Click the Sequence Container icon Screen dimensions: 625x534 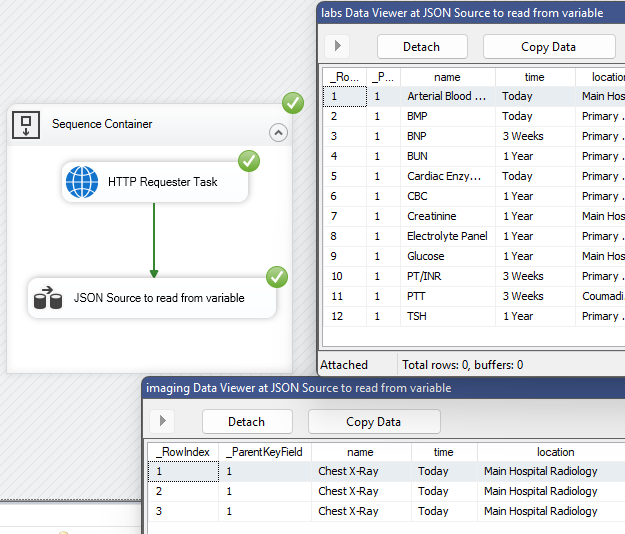pos(26,125)
